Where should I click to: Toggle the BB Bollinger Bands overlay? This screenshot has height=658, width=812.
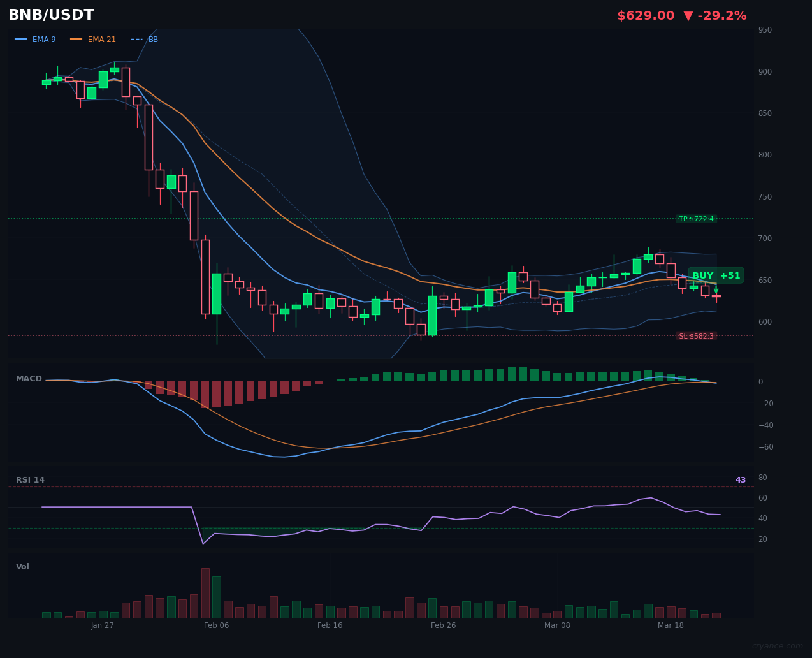[145, 39]
